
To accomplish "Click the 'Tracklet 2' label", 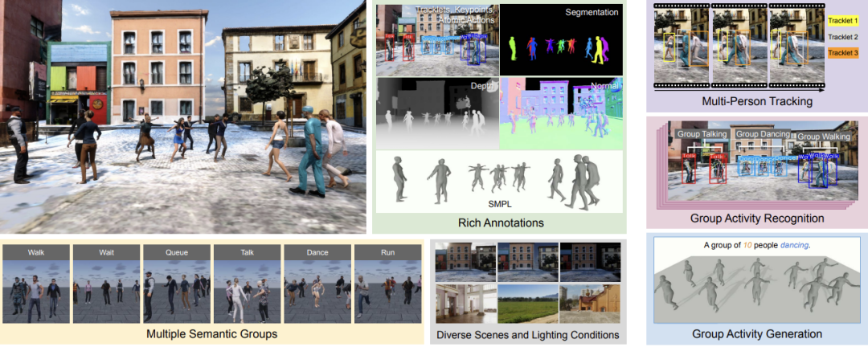I will tap(843, 38).
